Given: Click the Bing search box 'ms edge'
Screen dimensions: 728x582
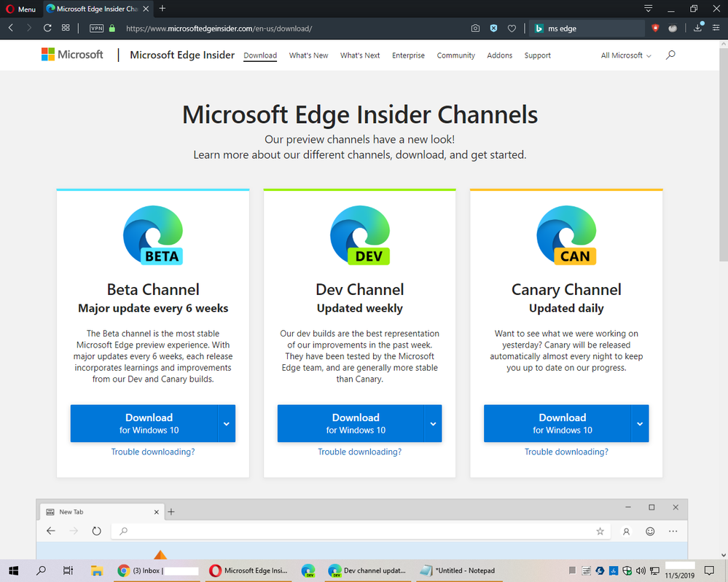Looking at the screenshot, I should tap(587, 28).
